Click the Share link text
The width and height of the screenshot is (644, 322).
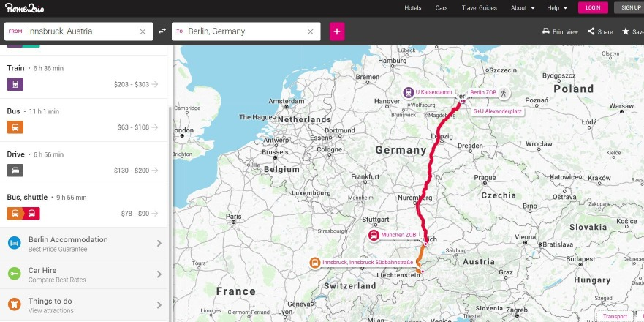click(x=605, y=31)
